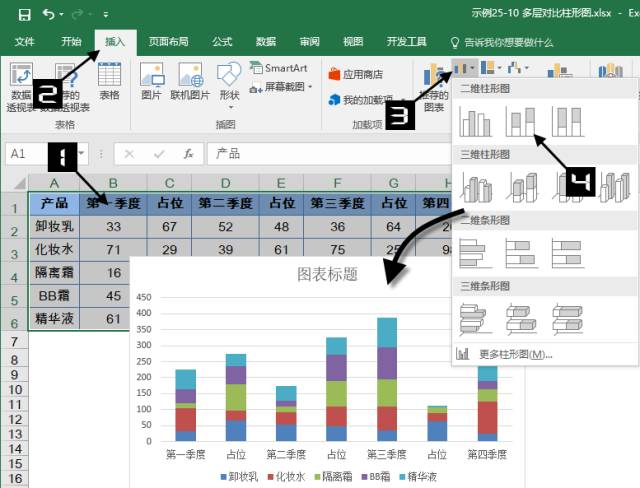Click the confirm checkmark in formula bar
The image size is (640, 488).
tap(159, 154)
